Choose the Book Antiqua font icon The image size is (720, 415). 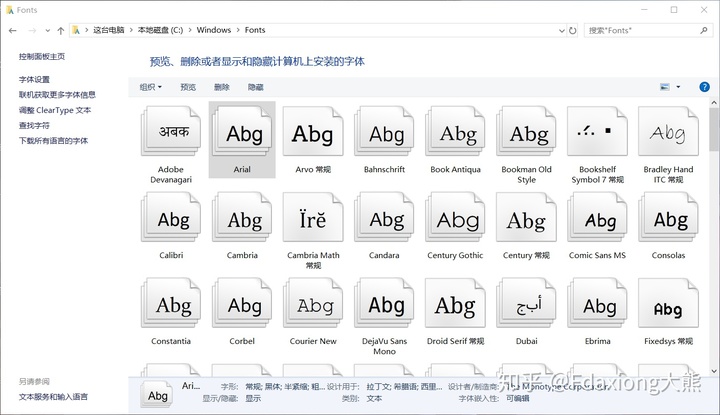coord(455,131)
